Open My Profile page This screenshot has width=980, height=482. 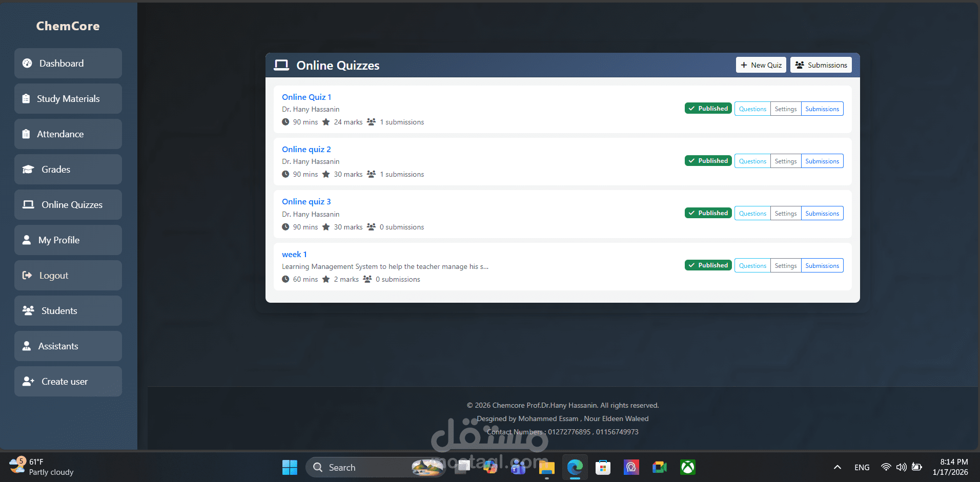(x=68, y=240)
